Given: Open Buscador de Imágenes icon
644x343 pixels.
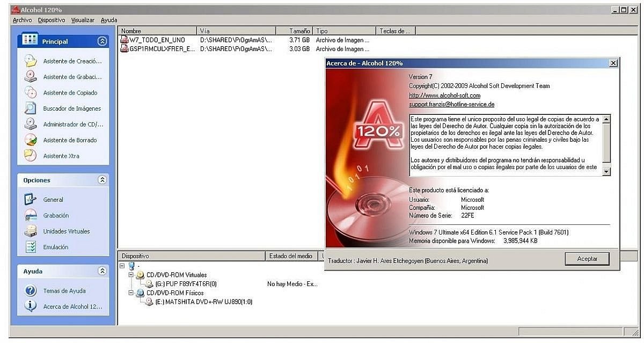Looking at the screenshot, I should [30, 108].
